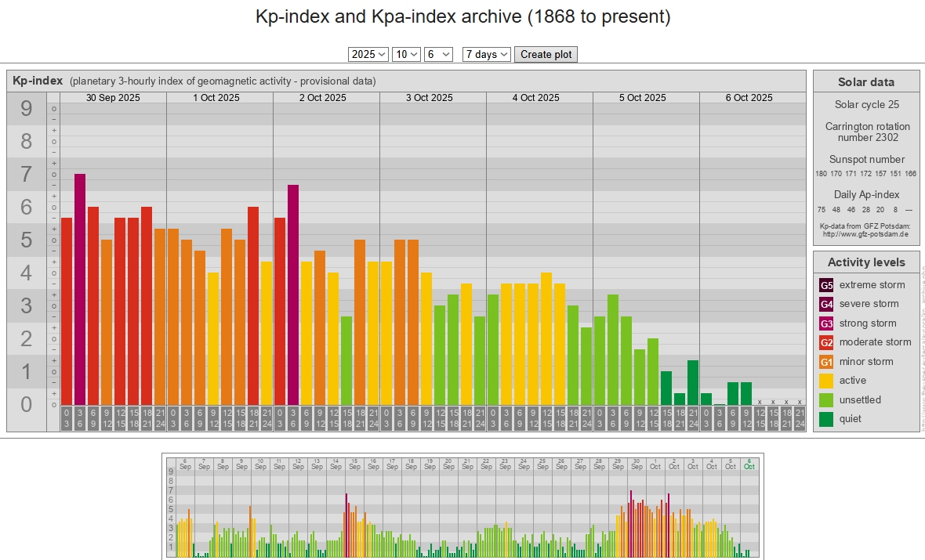Open the '7 days' duration dropdown
Screen dimensions: 925x560
tap(486, 54)
